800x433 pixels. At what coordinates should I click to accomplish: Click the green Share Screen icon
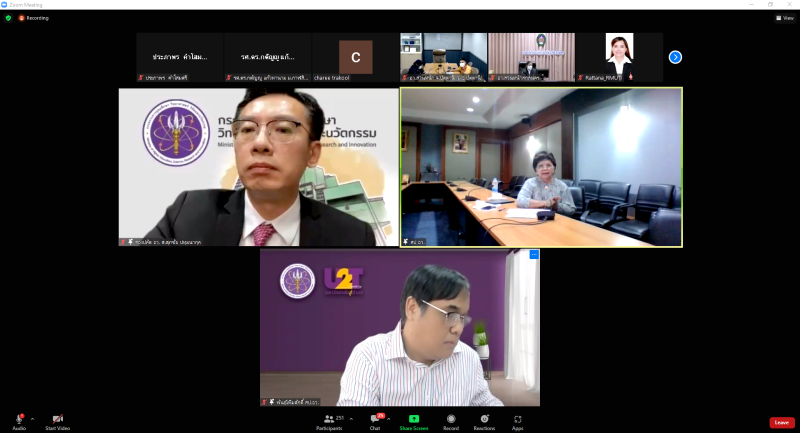pyautogui.click(x=414, y=419)
